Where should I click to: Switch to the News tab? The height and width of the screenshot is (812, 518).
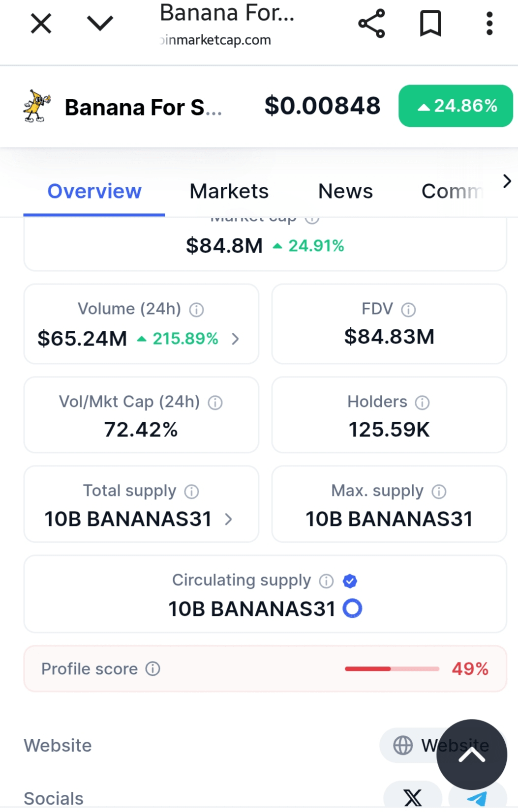coord(345,191)
